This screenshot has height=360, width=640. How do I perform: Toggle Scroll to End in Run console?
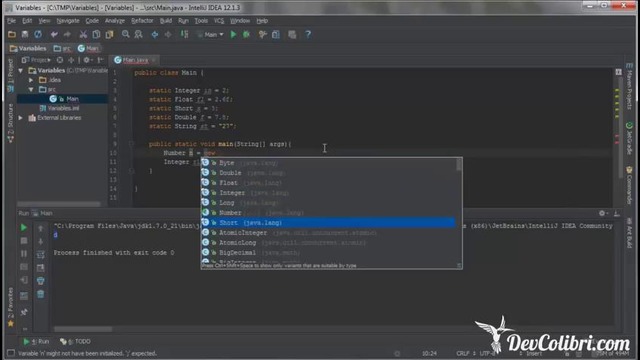point(40,268)
